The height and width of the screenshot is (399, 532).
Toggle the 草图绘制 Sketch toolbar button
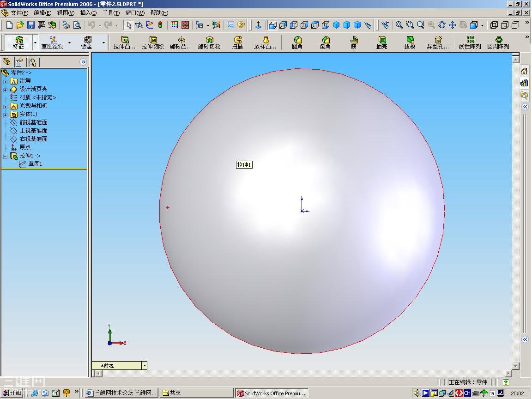coord(52,42)
